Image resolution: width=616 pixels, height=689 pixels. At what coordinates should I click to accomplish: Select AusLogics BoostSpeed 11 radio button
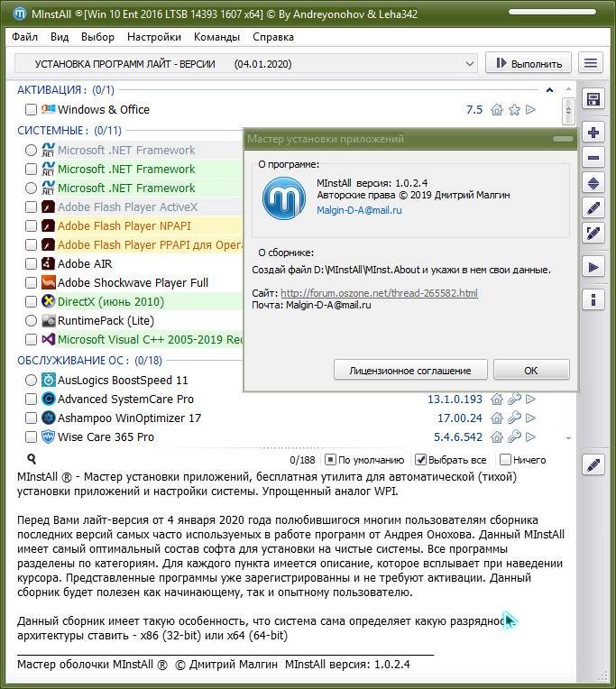31,380
